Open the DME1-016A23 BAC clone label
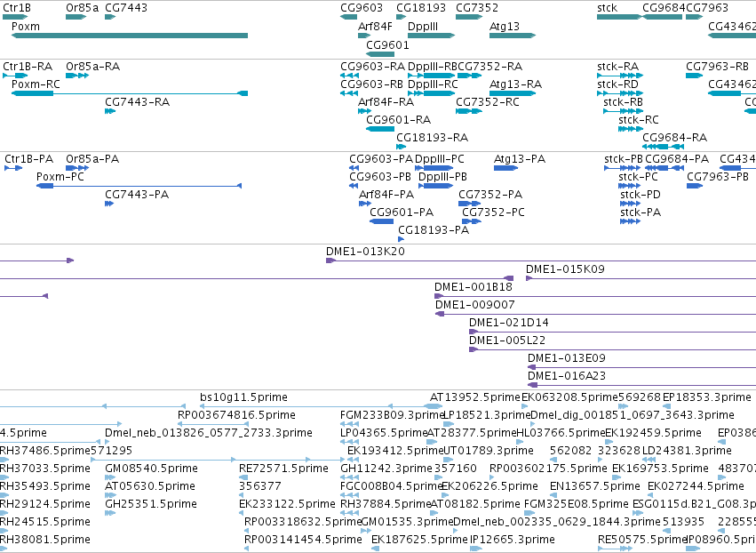Screen dimensions: 756x553 point(567,377)
